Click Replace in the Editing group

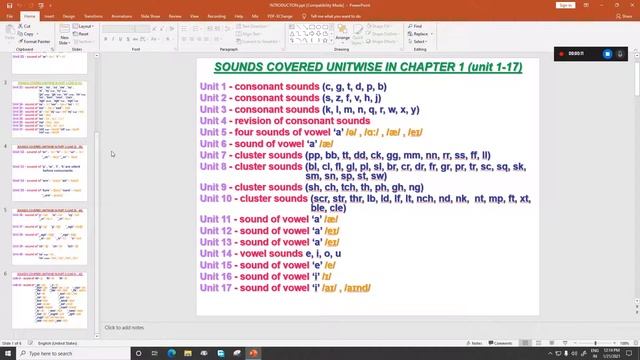[418, 34]
